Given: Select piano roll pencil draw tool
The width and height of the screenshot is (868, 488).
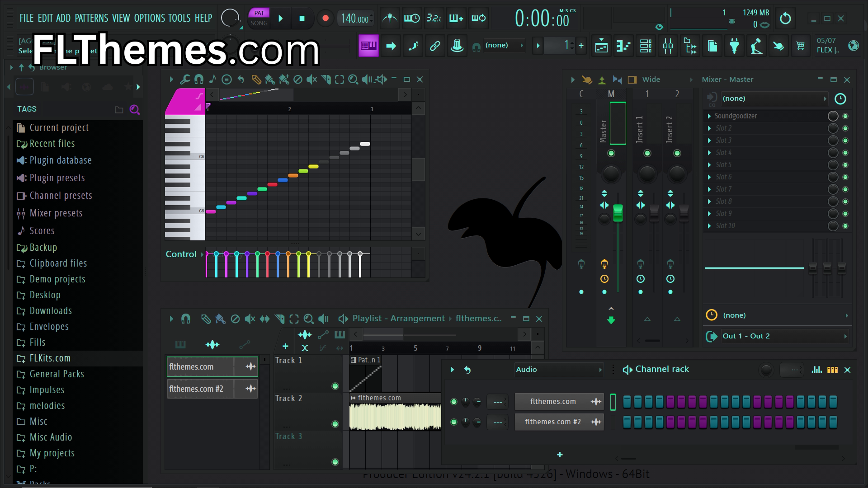Looking at the screenshot, I should coord(256,80).
